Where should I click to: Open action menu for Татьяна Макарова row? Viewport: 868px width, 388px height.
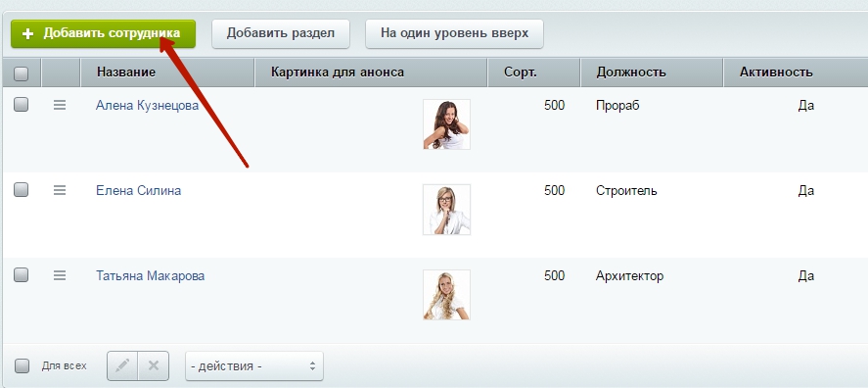click(60, 275)
